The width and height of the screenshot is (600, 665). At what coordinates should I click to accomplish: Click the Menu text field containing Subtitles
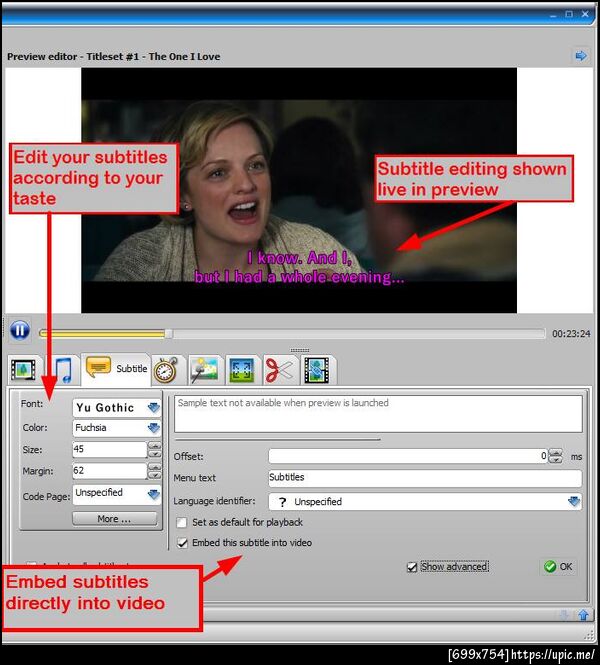[425, 478]
